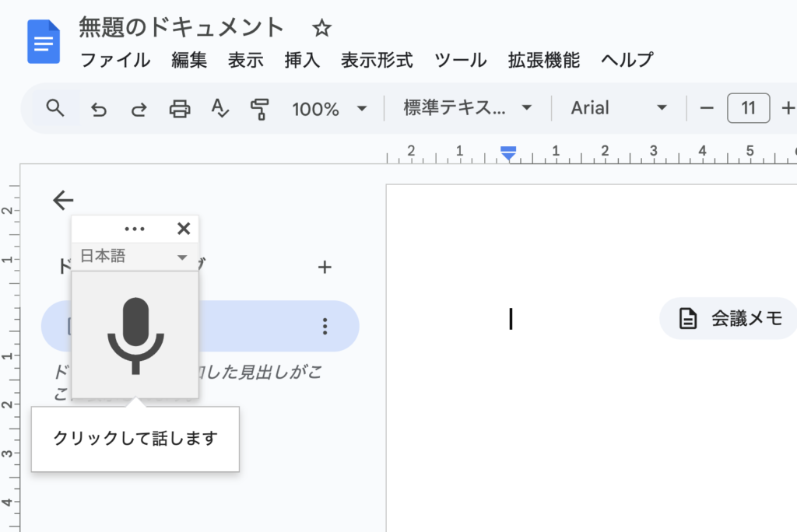Screen dimensions: 797x532
Task: Star the untitled document
Action: pyautogui.click(x=321, y=29)
